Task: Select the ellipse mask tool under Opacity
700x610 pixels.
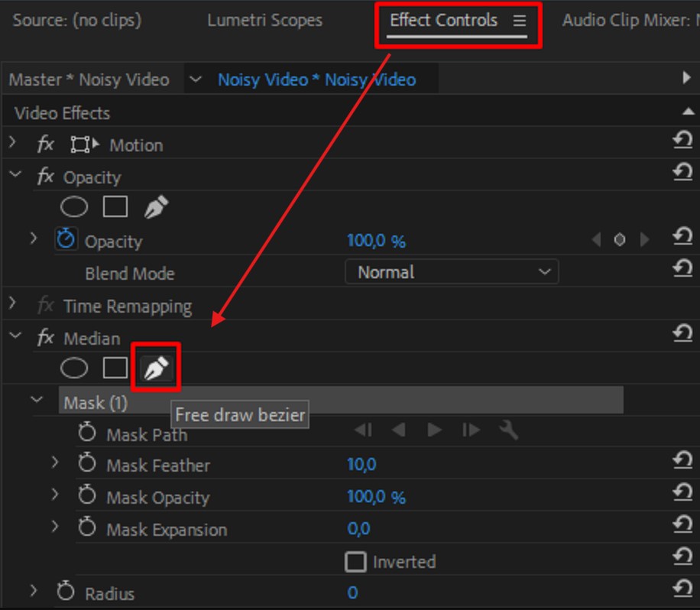Action: pyautogui.click(x=74, y=207)
